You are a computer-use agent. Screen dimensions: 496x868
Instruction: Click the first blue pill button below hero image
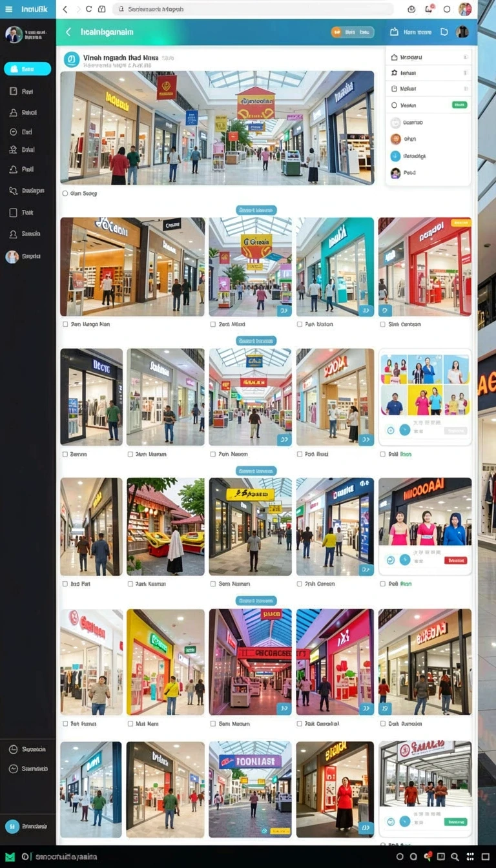[256, 210]
